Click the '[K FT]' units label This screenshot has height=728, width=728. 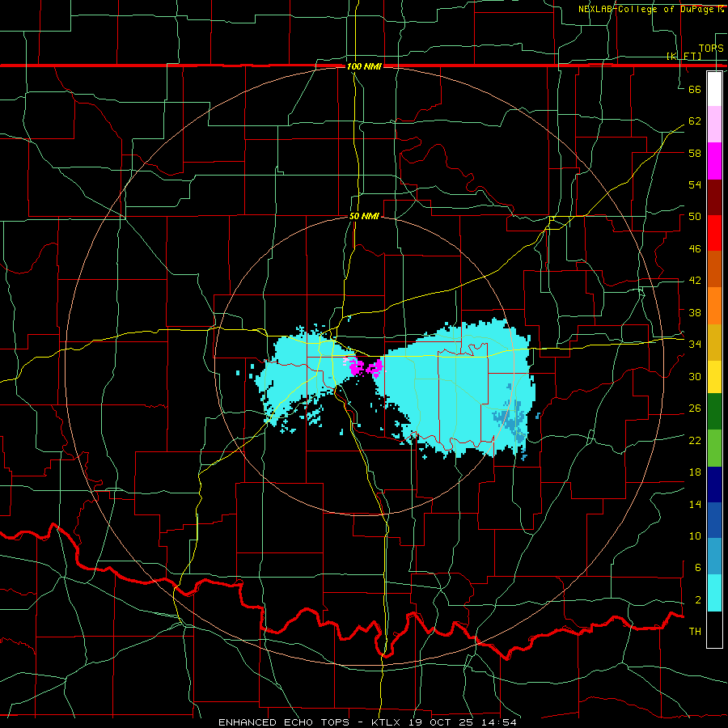coord(684,56)
